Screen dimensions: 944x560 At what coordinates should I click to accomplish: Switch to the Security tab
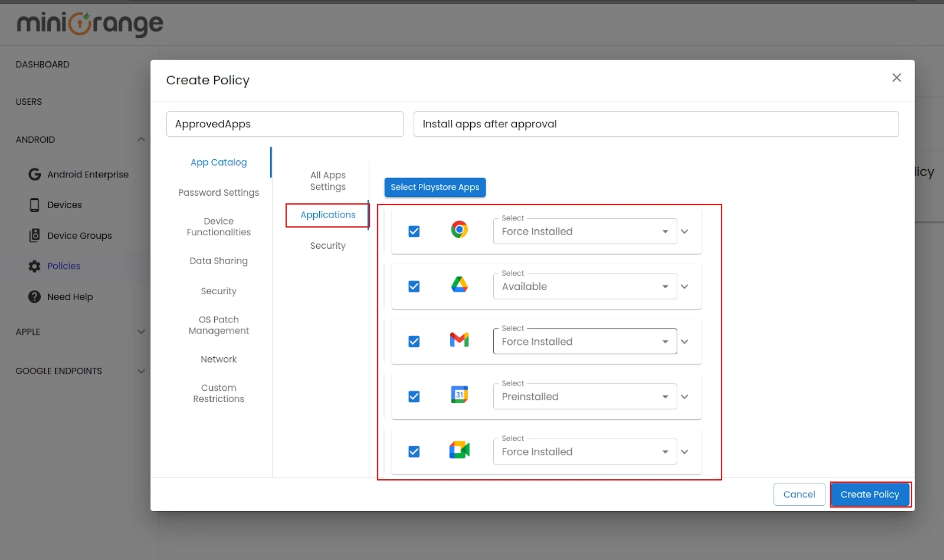point(327,245)
